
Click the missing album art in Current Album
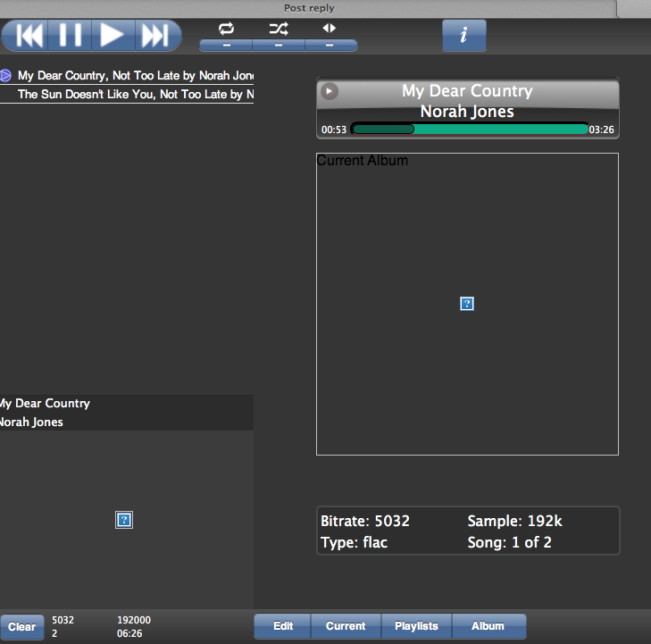tap(467, 304)
